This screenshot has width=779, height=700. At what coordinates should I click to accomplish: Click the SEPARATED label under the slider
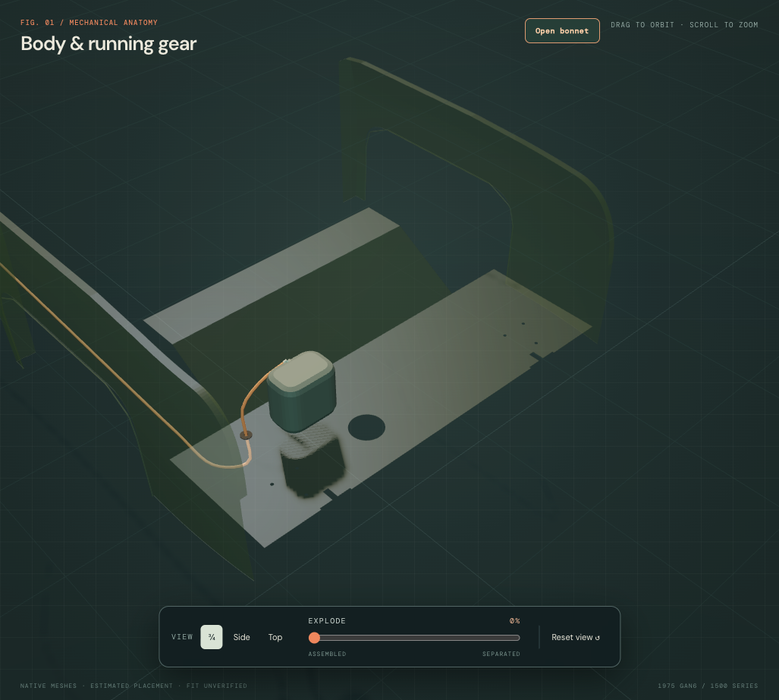tap(501, 654)
